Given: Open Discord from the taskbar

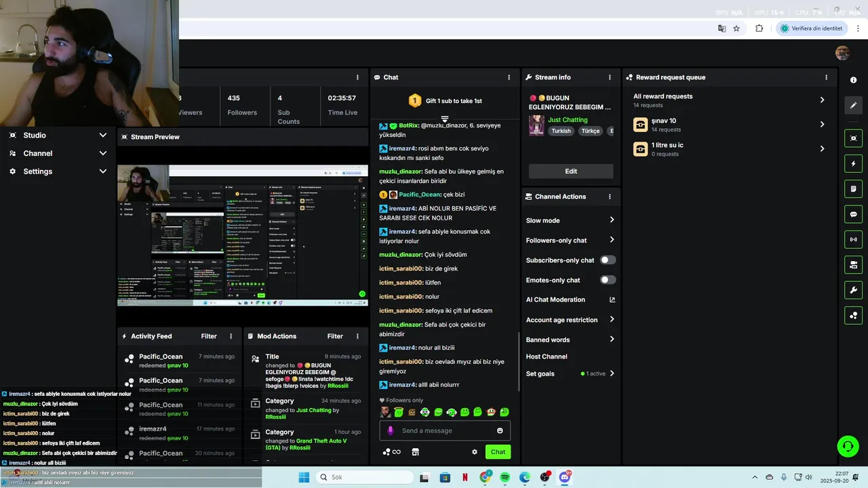Looking at the screenshot, I should click(x=565, y=477).
